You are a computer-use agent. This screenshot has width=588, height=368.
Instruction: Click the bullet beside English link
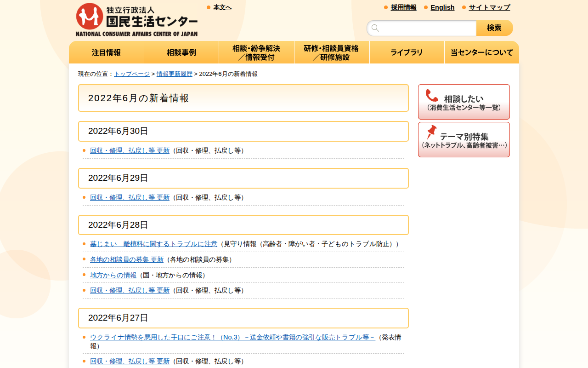425,7
